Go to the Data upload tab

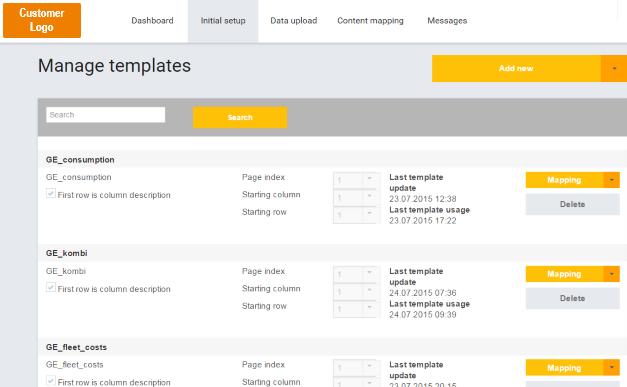(294, 21)
